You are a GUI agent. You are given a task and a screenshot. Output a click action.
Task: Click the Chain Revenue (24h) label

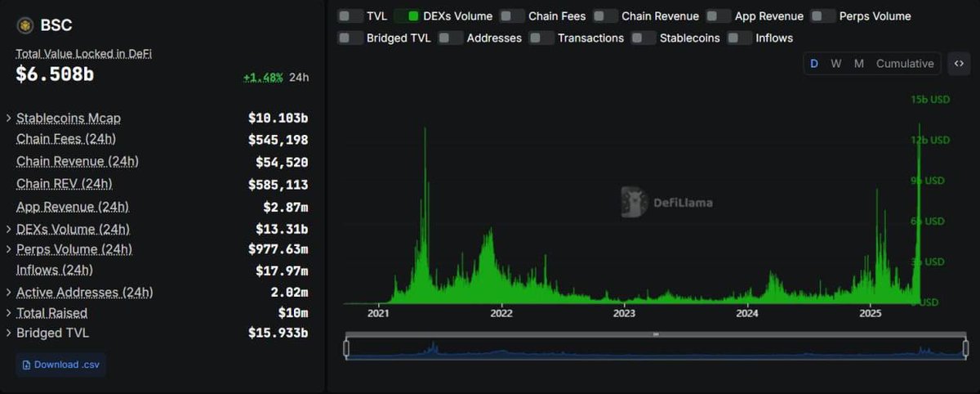click(x=78, y=162)
